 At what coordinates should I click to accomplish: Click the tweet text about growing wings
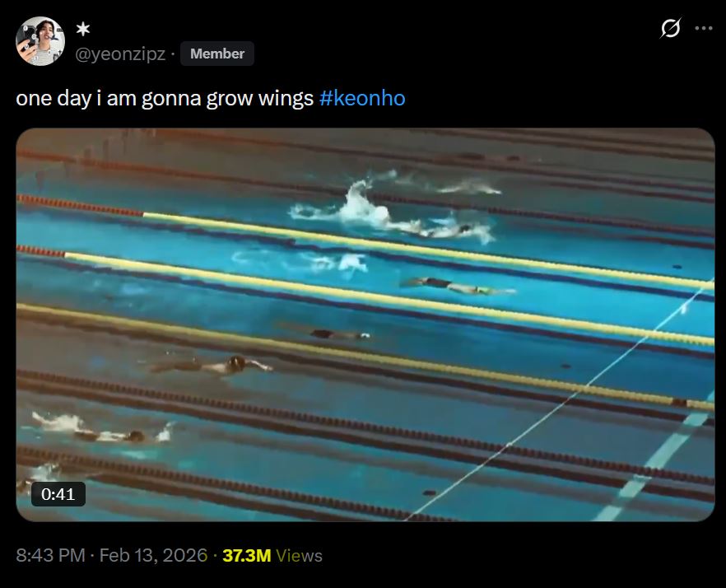165,98
